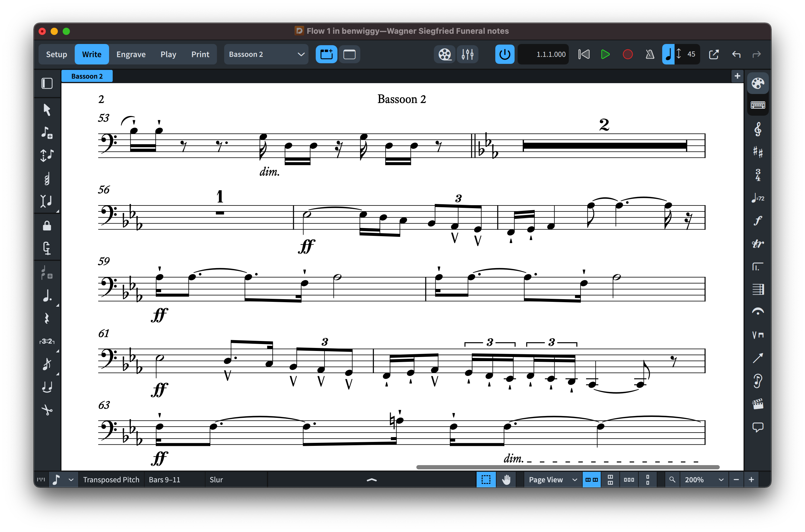Open the Holds and Pauses panel
The image size is (805, 532).
pyautogui.click(x=757, y=312)
